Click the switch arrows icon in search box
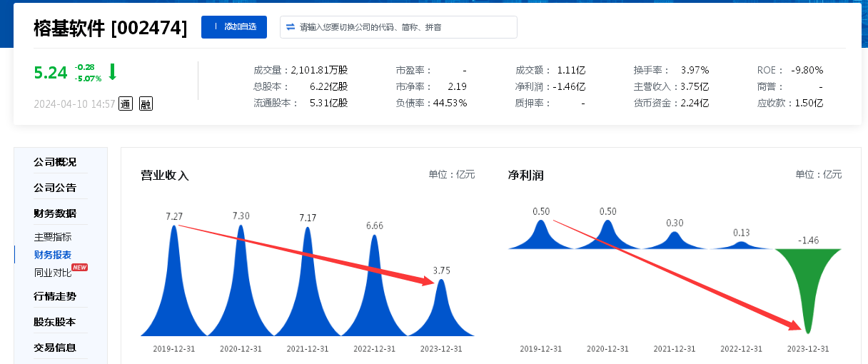Image resolution: width=868 pixels, height=364 pixels. (291, 27)
